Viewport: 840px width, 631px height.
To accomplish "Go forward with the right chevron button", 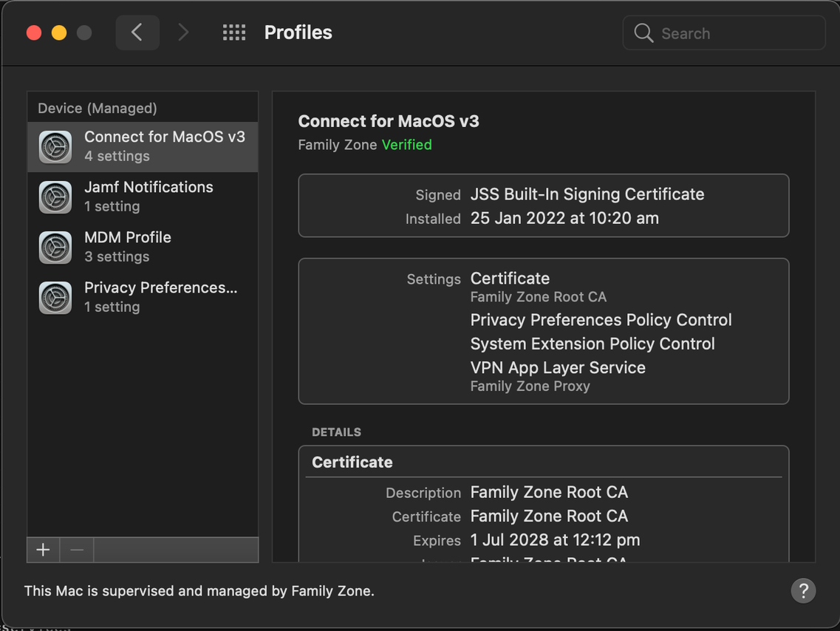I will tap(183, 33).
